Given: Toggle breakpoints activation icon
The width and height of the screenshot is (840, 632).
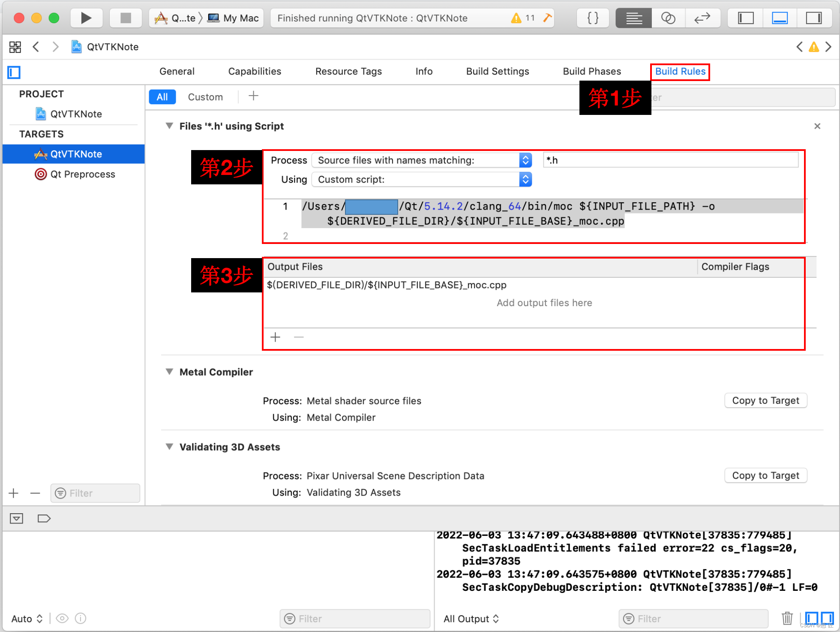Looking at the screenshot, I should coord(44,519).
